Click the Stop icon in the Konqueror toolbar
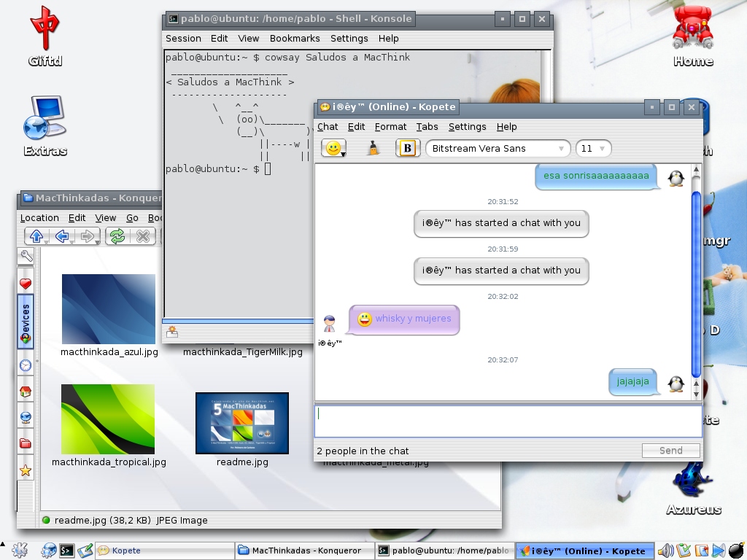Screen dimensions: 747x560 142,236
